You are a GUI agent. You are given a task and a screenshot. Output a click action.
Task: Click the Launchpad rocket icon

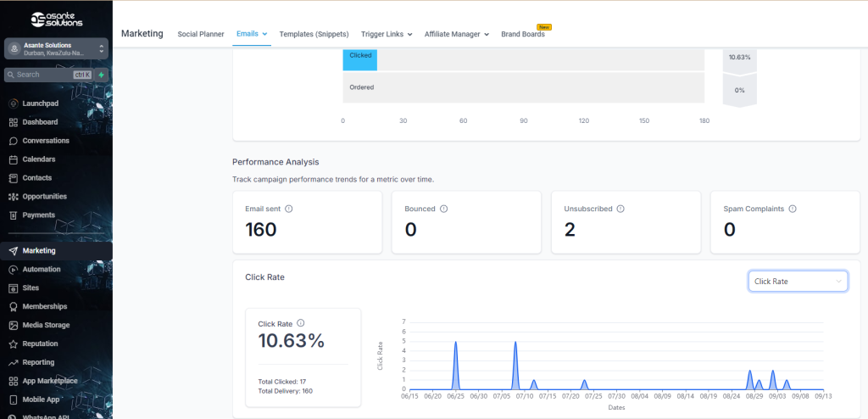(x=14, y=103)
